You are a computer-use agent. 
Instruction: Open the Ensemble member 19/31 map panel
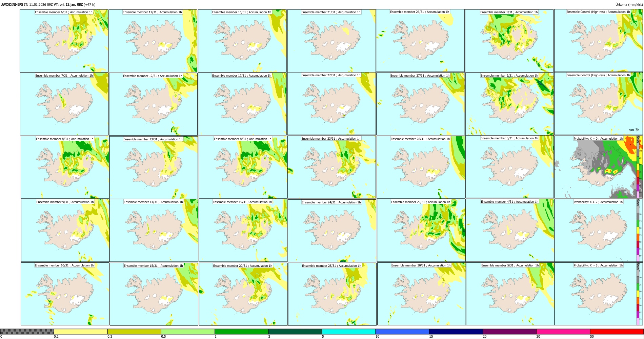click(x=243, y=230)
